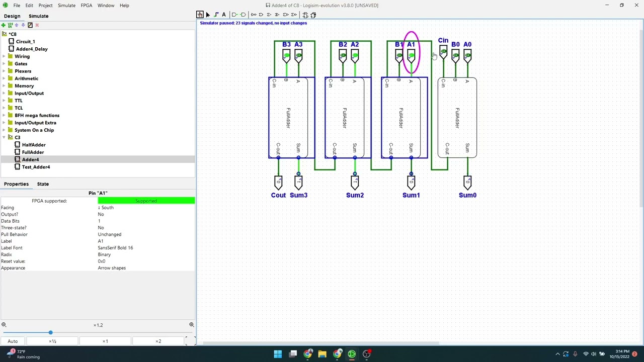Add a NOR gate from the toolbar
Viewport: 644px width, 362px height.
coord(294,15)
